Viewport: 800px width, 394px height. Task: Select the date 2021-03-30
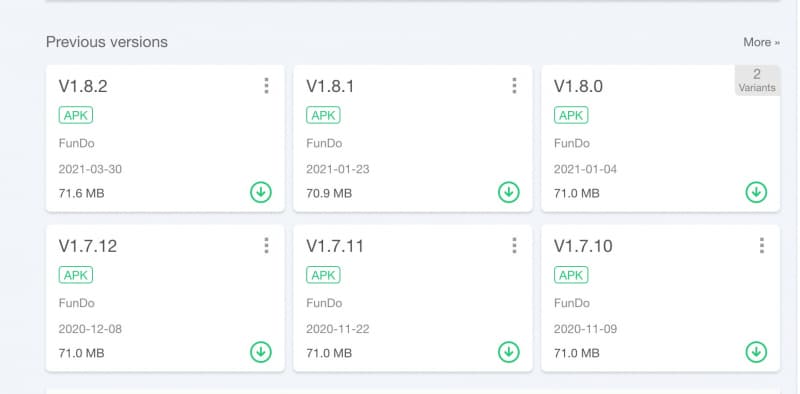click(x=90, y=169)
